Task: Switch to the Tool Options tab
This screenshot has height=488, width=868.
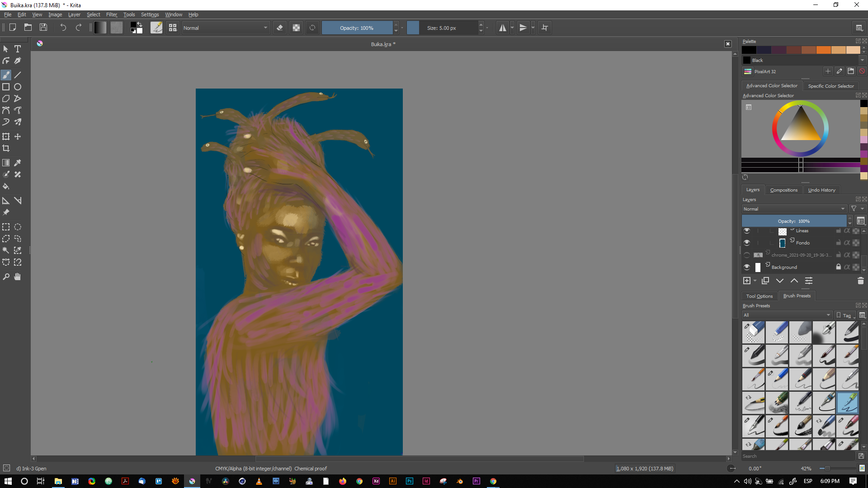Action: (759, 296)
